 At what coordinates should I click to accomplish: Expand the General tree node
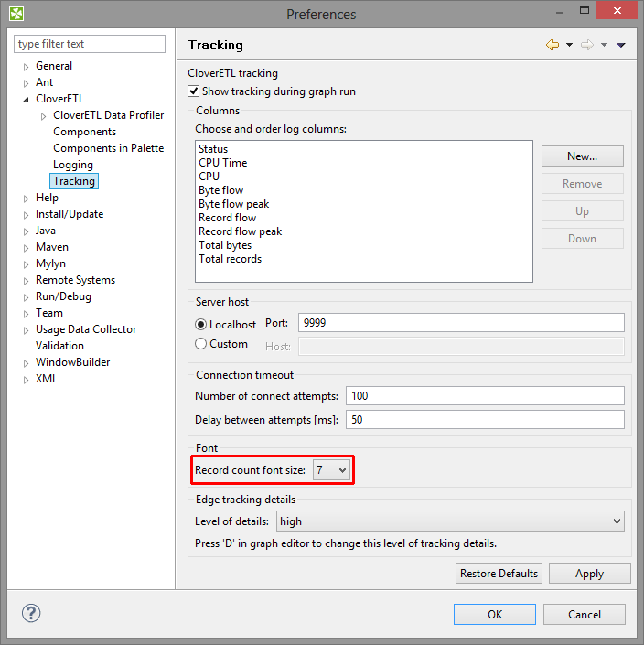pos(26,67)
